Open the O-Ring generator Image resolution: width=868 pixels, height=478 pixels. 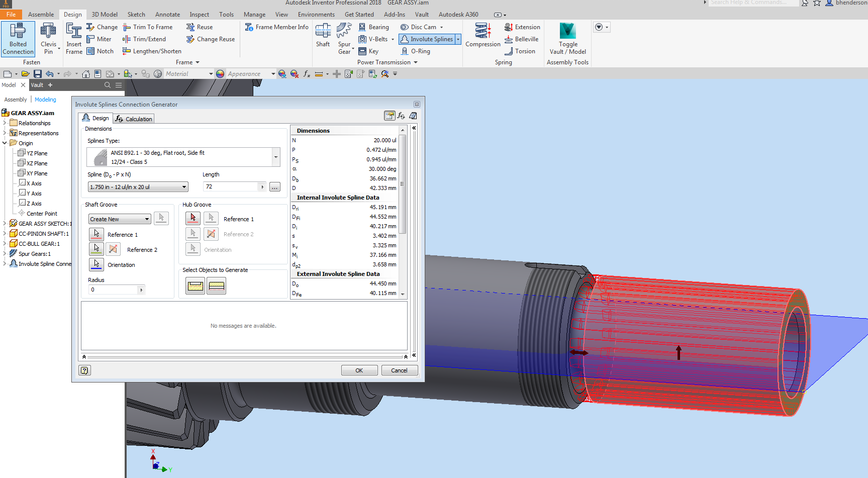click(x=416, y=51)
